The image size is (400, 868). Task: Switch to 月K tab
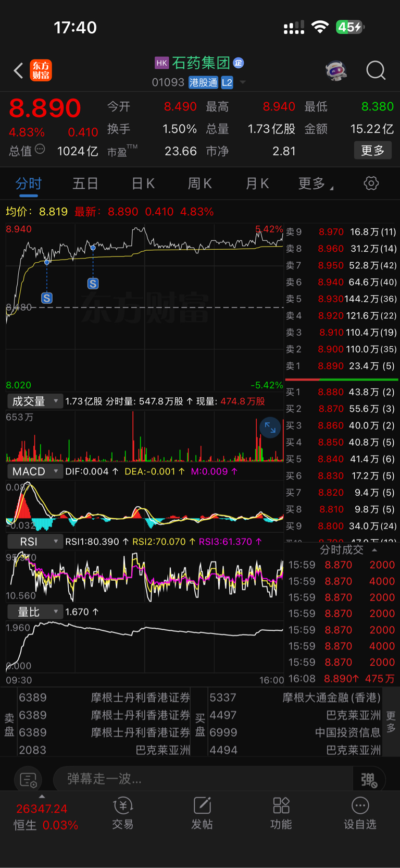pyautogui.click(x=257, y=184)
